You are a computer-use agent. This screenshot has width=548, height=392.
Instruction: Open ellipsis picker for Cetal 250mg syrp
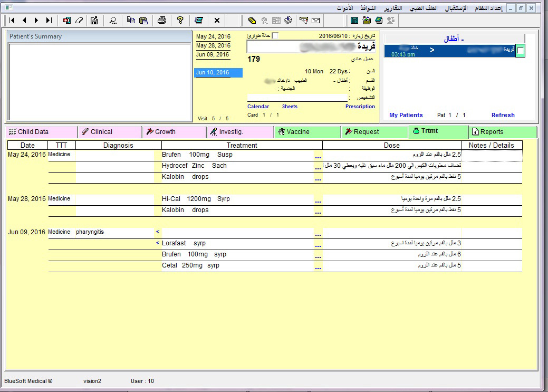(318, 267)
